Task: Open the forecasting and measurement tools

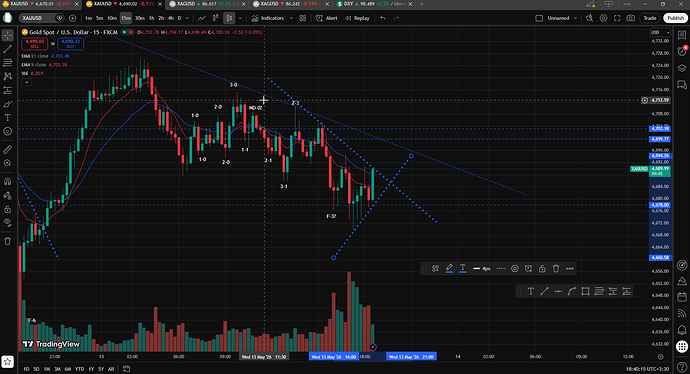Action: click(x=7, y=90)
